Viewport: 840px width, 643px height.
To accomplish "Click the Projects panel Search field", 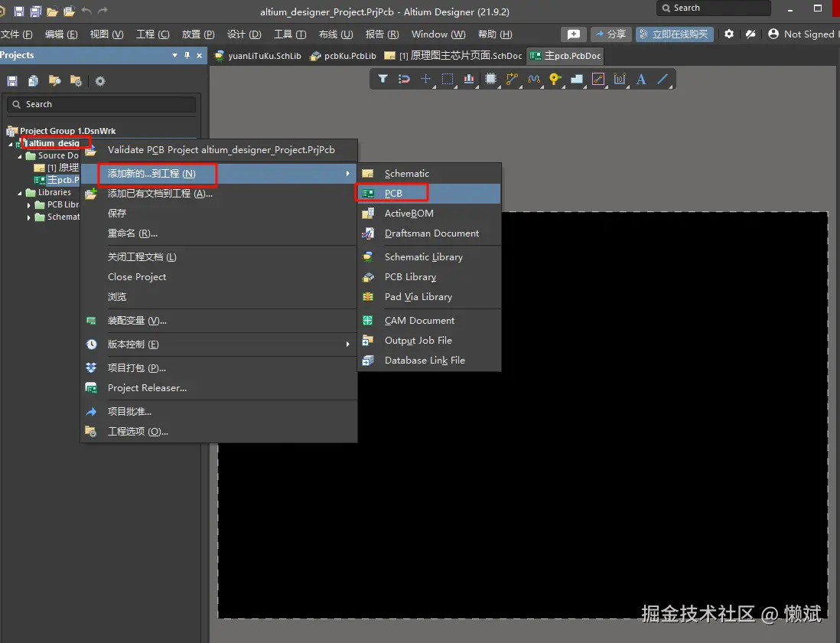I will [x=101, y=104].
